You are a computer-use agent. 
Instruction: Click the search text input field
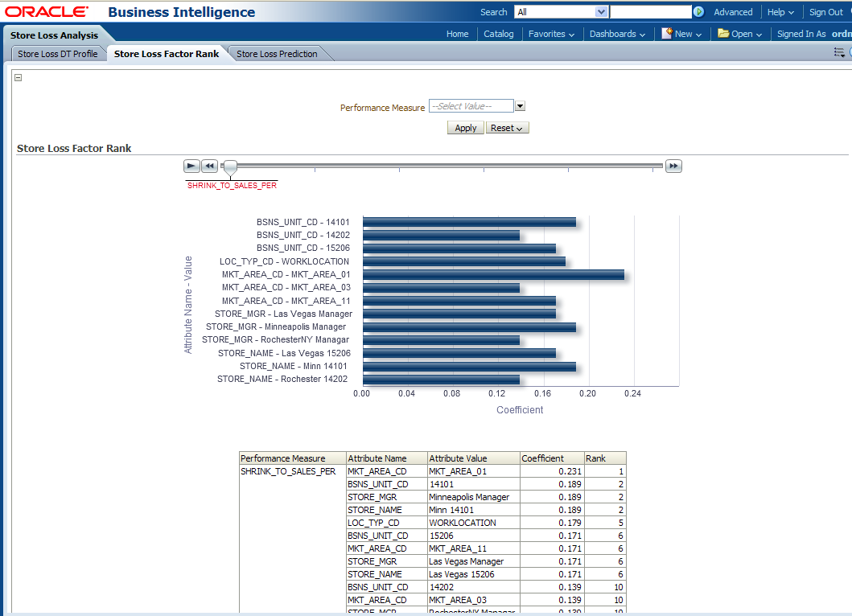[x=650, y=12]
